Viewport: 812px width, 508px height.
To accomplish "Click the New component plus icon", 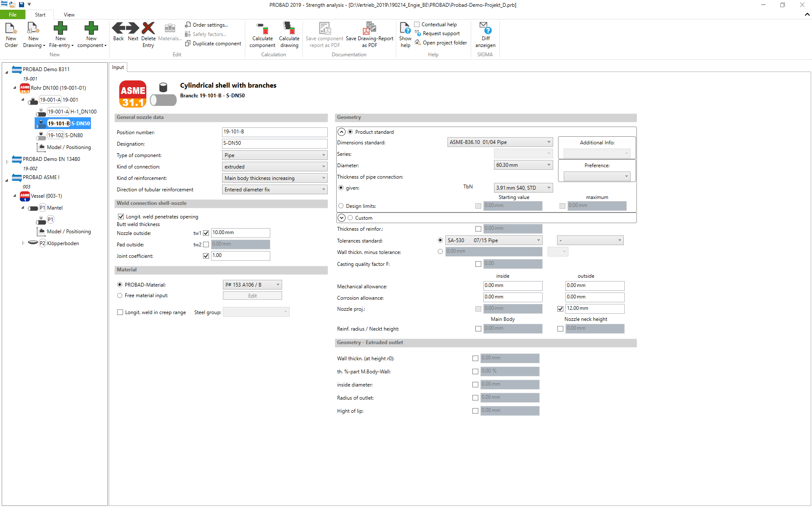I will [x=91, y=29].
